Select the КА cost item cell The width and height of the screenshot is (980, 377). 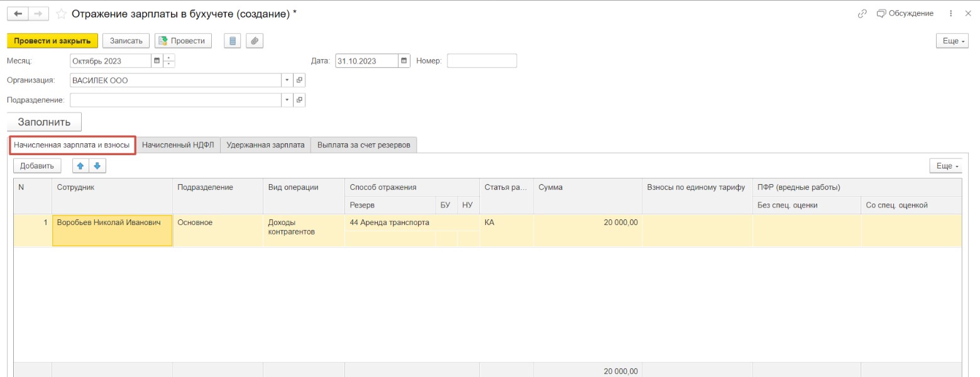tap(506, 230)
